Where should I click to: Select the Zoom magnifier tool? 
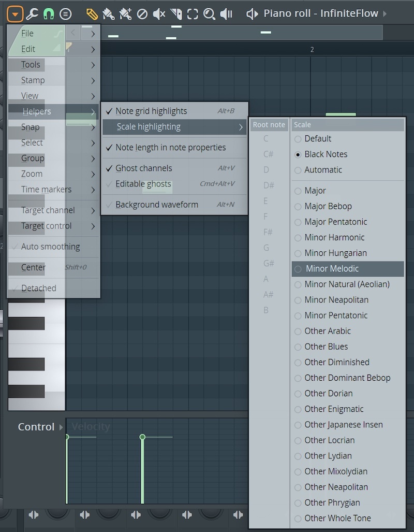[x=209, y=14]
